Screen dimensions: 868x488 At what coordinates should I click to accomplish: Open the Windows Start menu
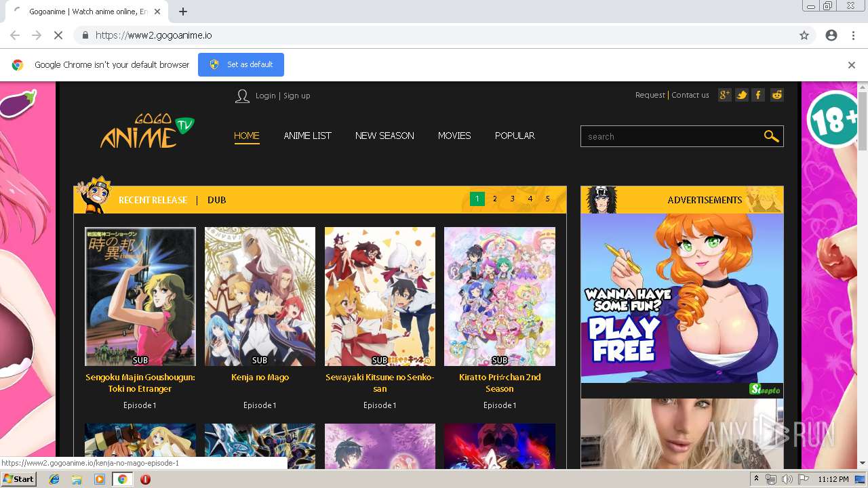pyautogui.click(x=19, y=479)
